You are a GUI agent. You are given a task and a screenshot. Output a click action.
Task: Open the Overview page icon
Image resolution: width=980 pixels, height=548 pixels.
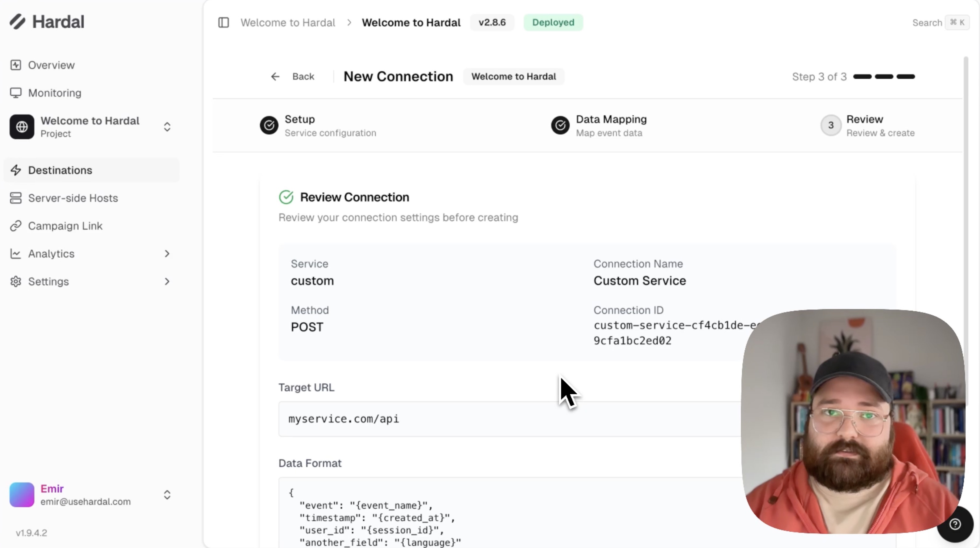tap(16, 65)
